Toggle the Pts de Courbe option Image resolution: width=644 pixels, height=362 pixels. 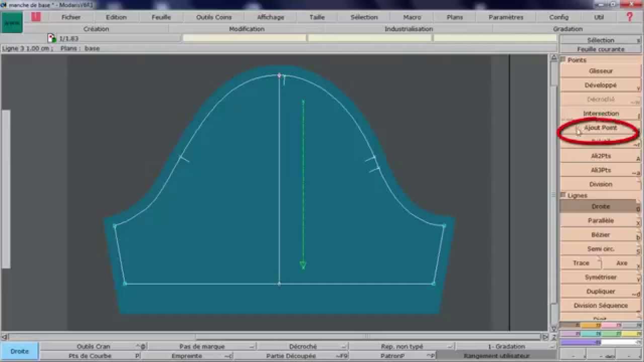click(x=90, y=356)
